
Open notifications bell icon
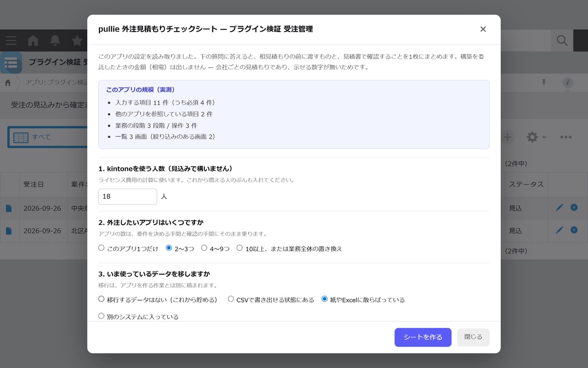point(55,41)
